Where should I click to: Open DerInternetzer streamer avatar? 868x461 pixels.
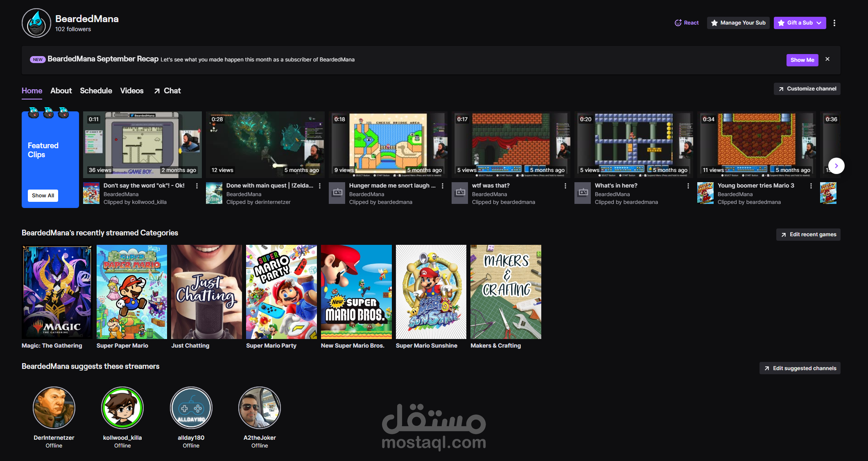coord(54,408)
